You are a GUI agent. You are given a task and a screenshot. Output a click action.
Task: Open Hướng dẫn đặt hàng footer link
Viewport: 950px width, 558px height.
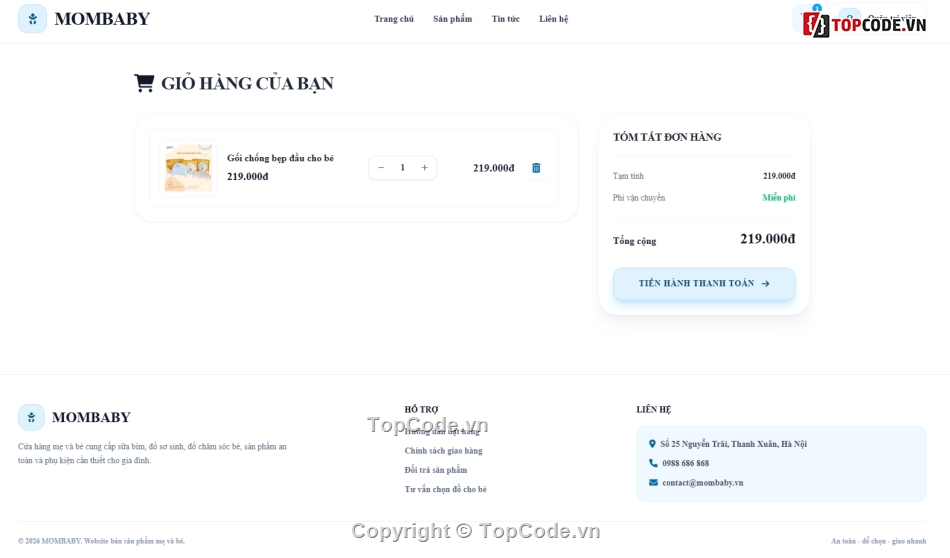[442, 431]
